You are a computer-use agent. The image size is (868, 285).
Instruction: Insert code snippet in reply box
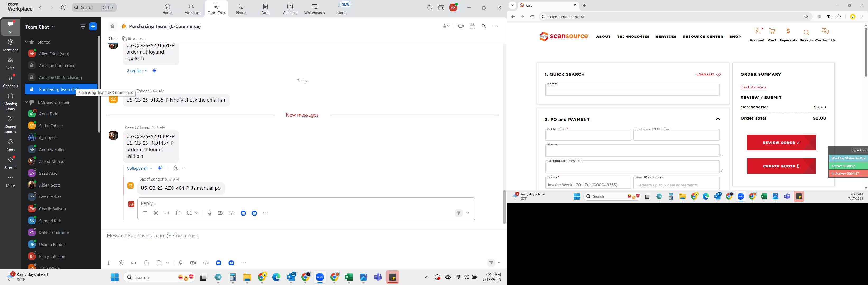[232, 213]
